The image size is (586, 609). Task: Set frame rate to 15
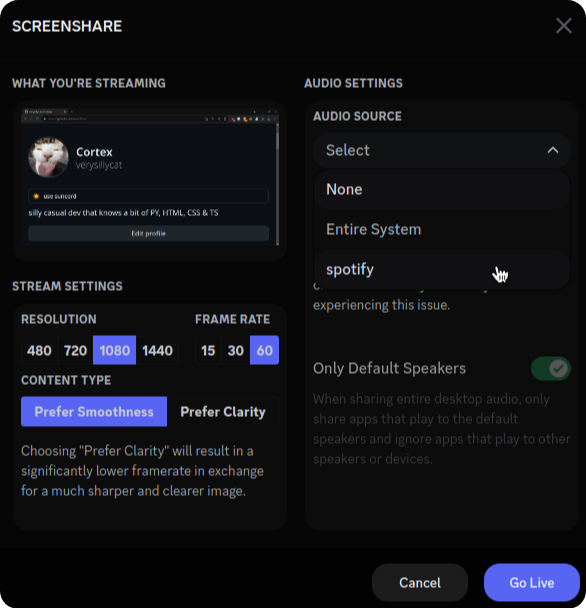(x=208, y=350)
